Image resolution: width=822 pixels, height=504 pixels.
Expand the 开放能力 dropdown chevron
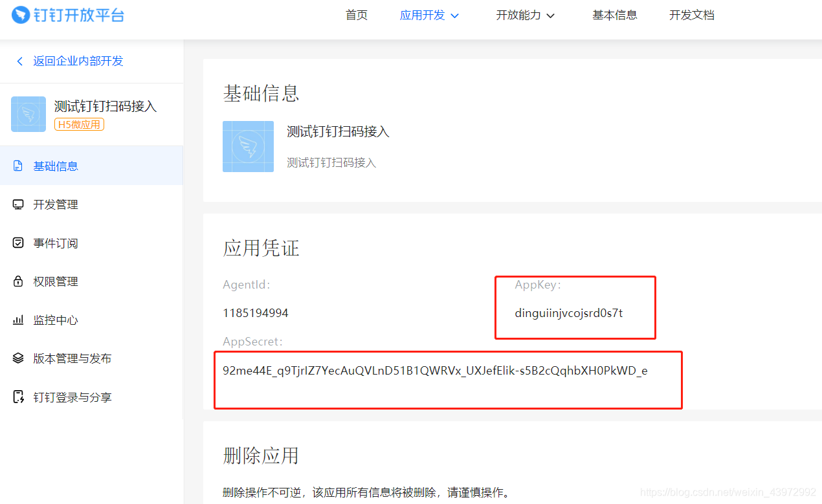coord(551,16)
